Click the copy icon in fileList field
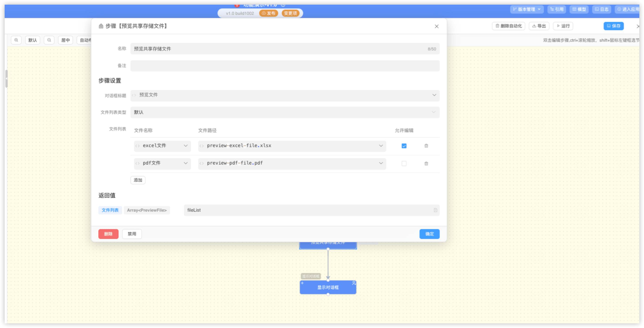 pos(435,210)
